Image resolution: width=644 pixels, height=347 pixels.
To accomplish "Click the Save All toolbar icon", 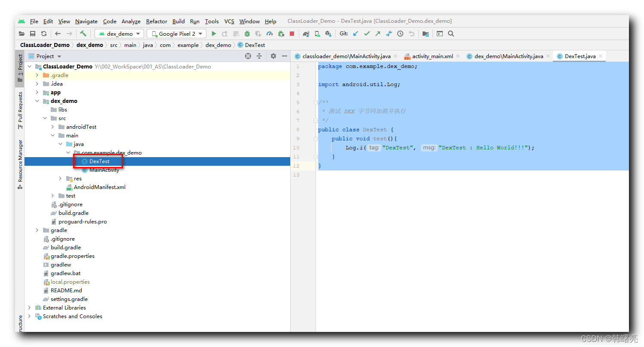I will point(33,34).
